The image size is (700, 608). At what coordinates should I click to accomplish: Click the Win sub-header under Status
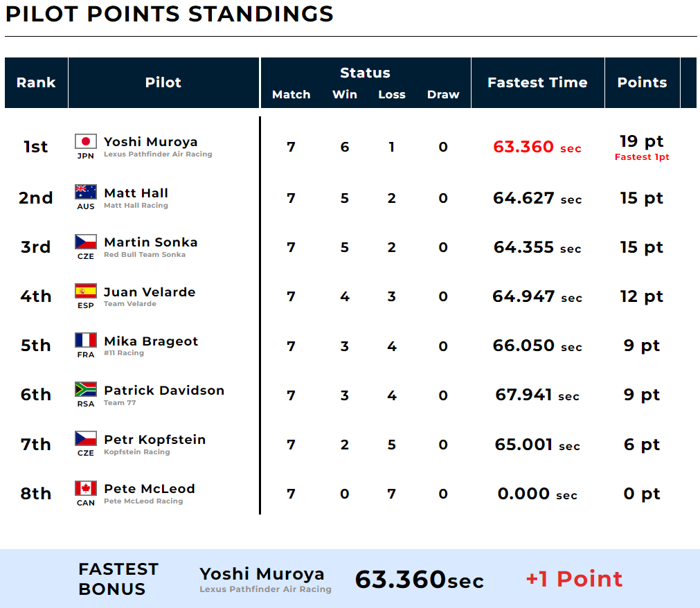(x=345, y=95)
